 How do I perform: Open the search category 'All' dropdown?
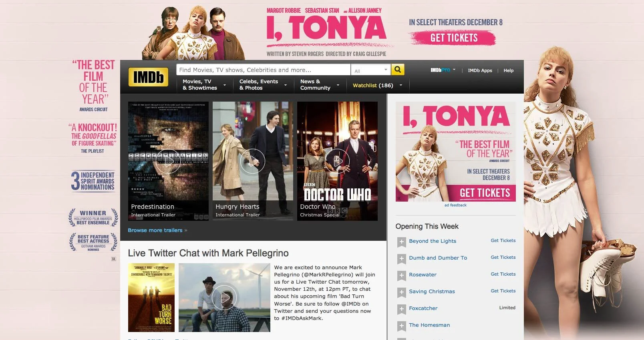pyautogui.click(x=370, y=70)
